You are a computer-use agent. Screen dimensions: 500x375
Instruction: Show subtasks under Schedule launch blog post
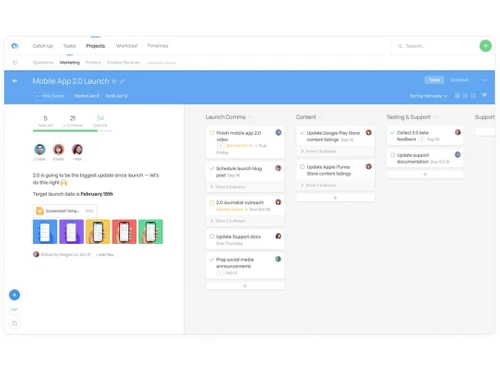[x=228, y=187]
